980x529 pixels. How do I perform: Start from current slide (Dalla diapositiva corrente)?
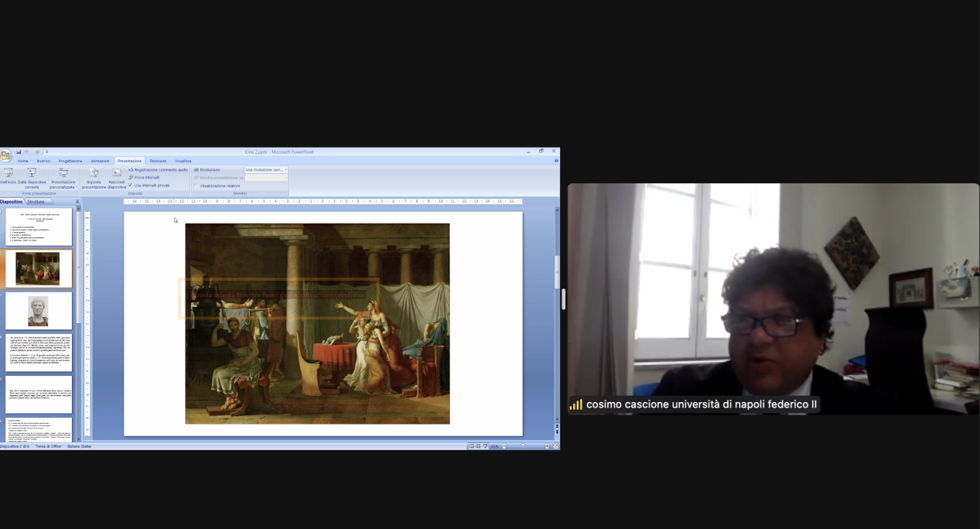(x=32, y=173)
